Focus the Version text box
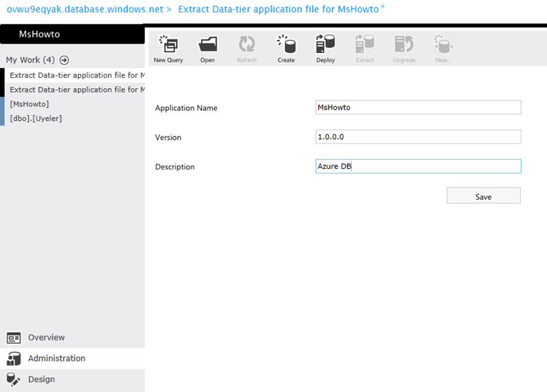The height and width of the screenshot is (392, 547). tap(417, 137)
